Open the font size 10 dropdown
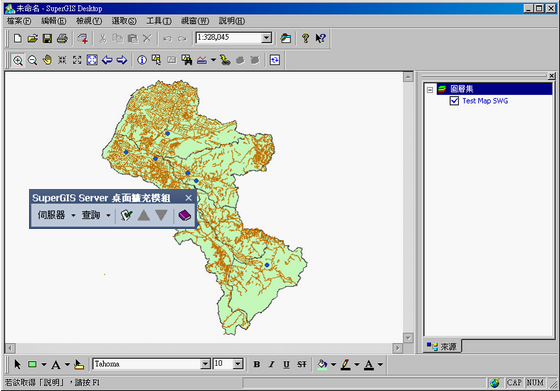This screenshot has width=560, height=391. point(238,364)
